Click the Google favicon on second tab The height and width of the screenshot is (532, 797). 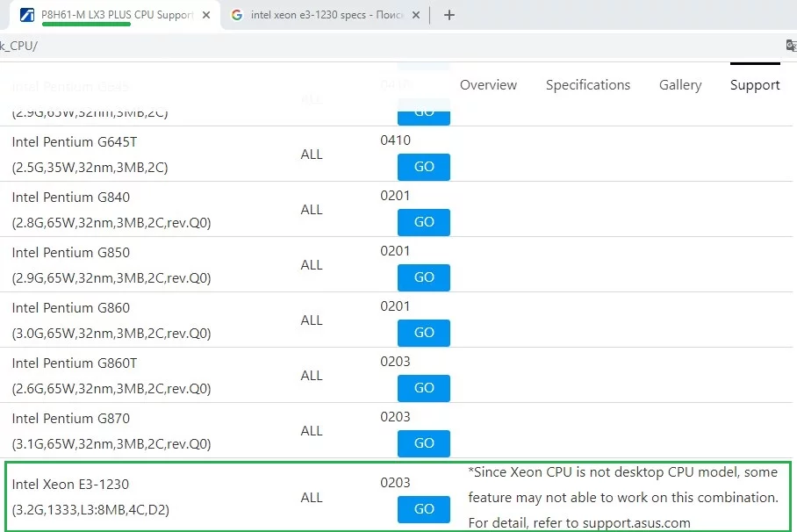pyautogui.click(x=236, y=15)
